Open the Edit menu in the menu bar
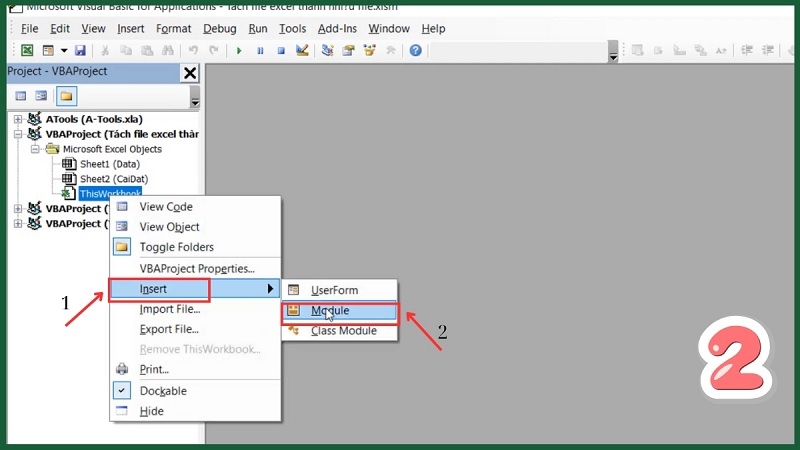The image size is (800, 450). (60, 29)
